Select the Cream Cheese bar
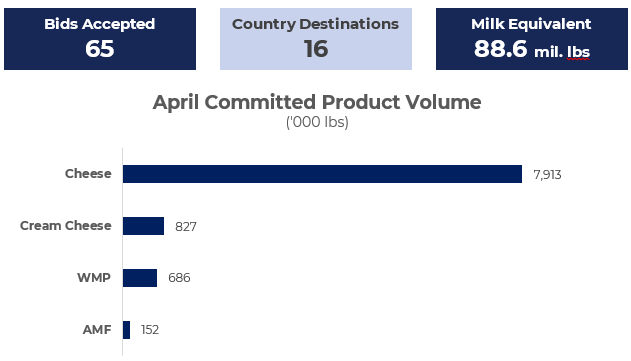The width and height of the screenshot is (631, 361). [x=143, y=226]
